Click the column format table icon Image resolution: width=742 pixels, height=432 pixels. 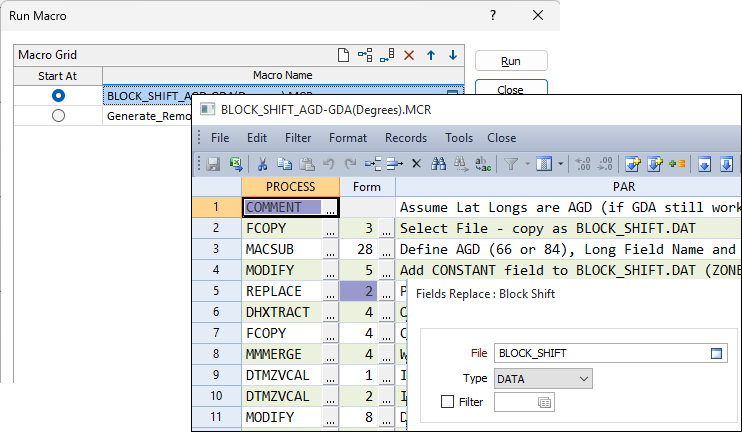click(544, 164)
